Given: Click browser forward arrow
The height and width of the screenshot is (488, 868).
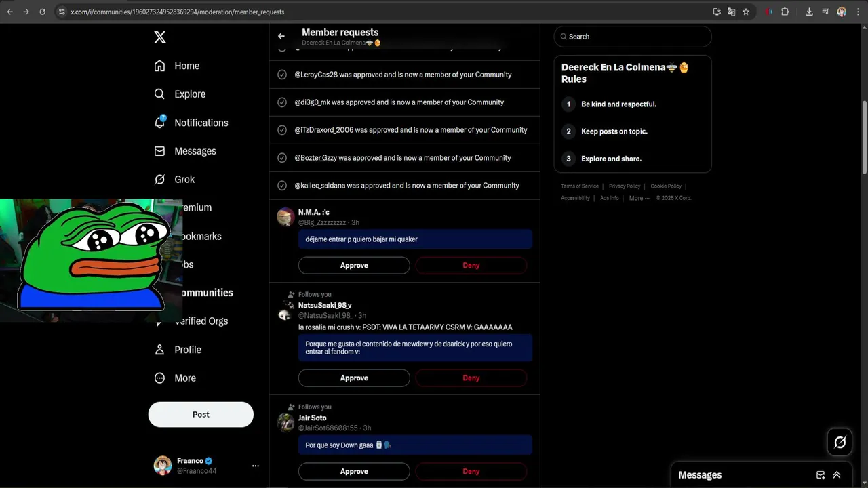Looking at the screenshot, I should (26, 12).
